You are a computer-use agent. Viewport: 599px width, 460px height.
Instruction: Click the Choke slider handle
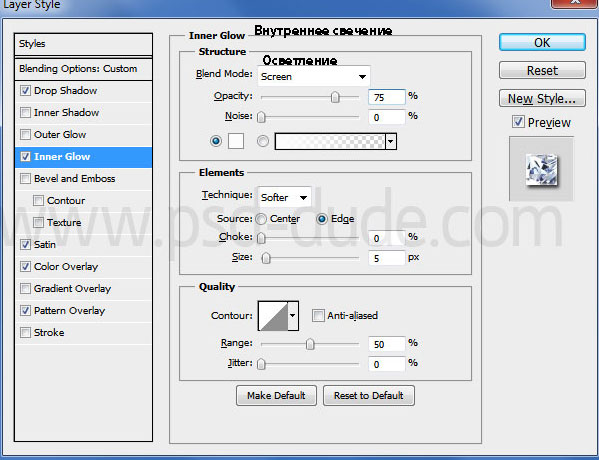click(x=261, y=238)
